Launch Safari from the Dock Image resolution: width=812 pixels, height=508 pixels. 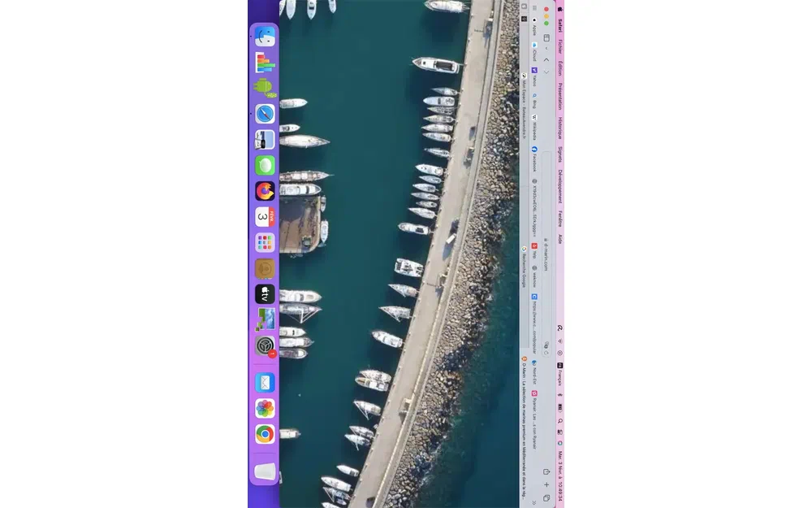coord(265,114)
